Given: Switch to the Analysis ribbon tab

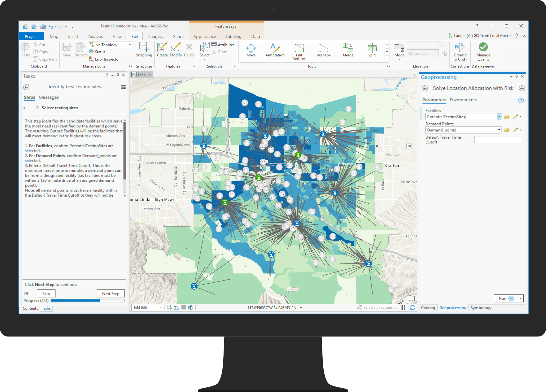Looking at the screenshot, I should 95,37.
